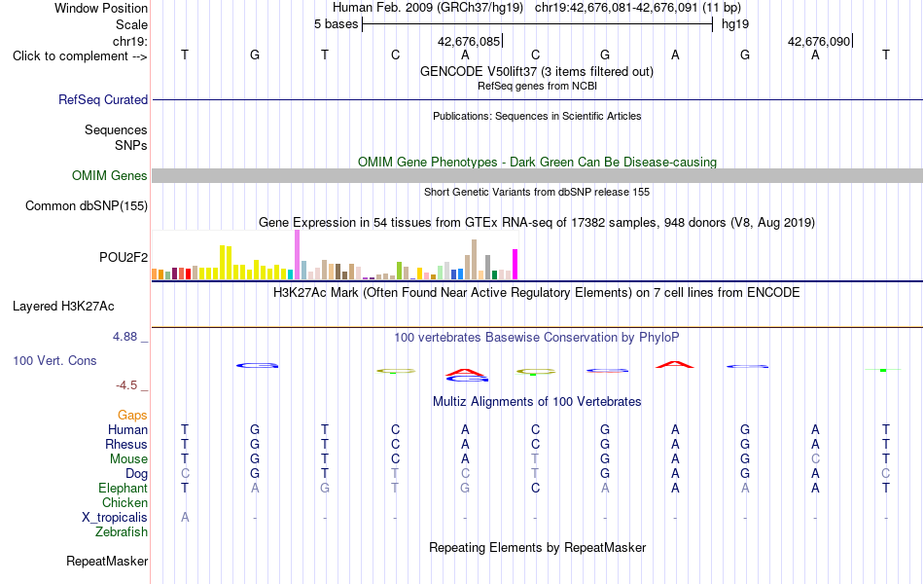Open the OMIM Genes track label
The image size is (924, 584).
(109, 176)
